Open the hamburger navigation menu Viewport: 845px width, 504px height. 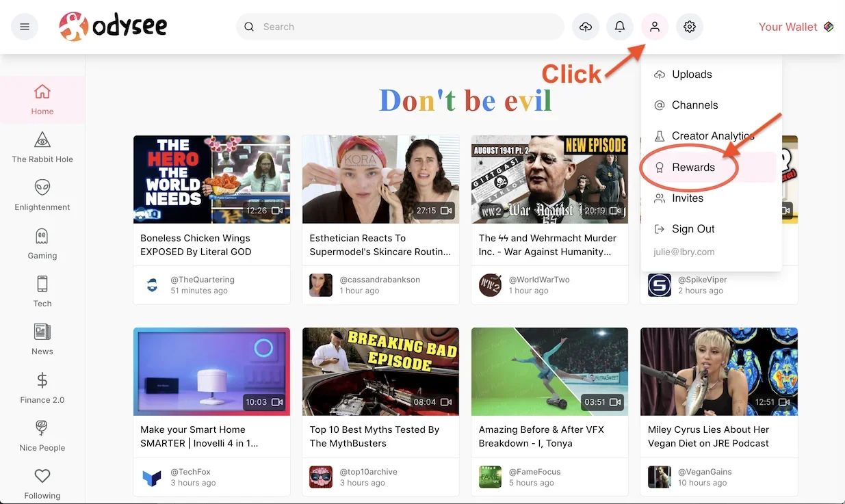[x=25, y=27]
